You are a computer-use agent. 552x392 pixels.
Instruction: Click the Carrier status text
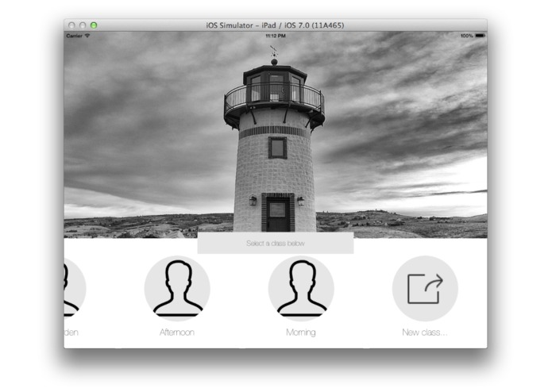pyautogui.click(x=75, y=36)
